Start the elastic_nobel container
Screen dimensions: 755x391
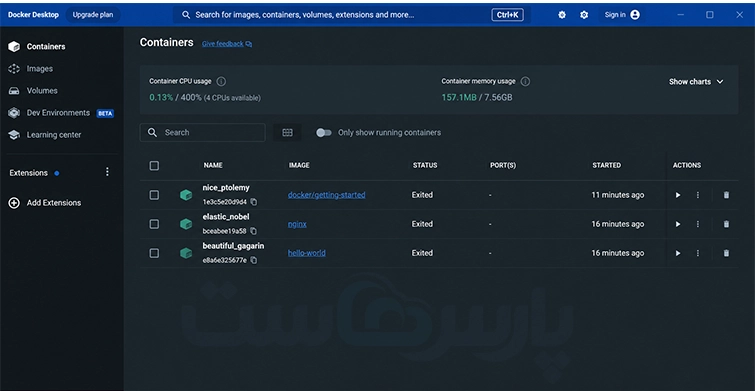pos(678,224)
